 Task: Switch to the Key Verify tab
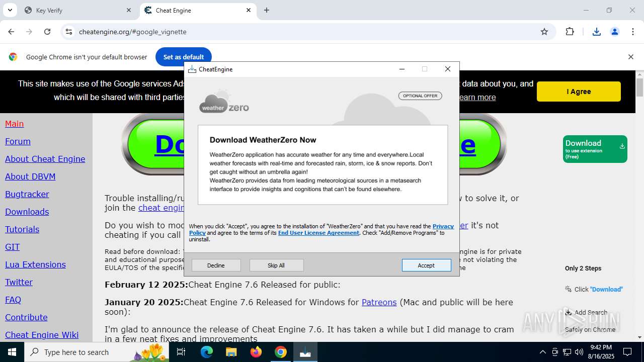(x=78, y=10)
